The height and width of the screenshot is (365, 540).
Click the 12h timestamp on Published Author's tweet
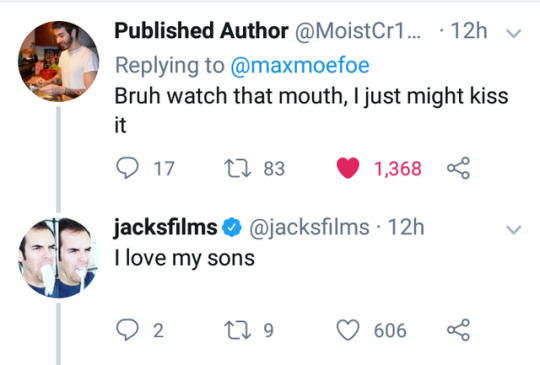click(469, 31)
